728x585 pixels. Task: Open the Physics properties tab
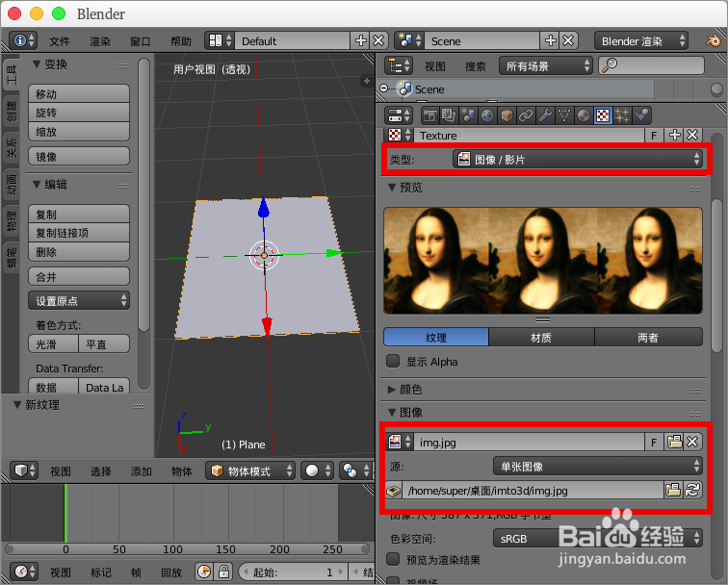click(x=641, y=115)
